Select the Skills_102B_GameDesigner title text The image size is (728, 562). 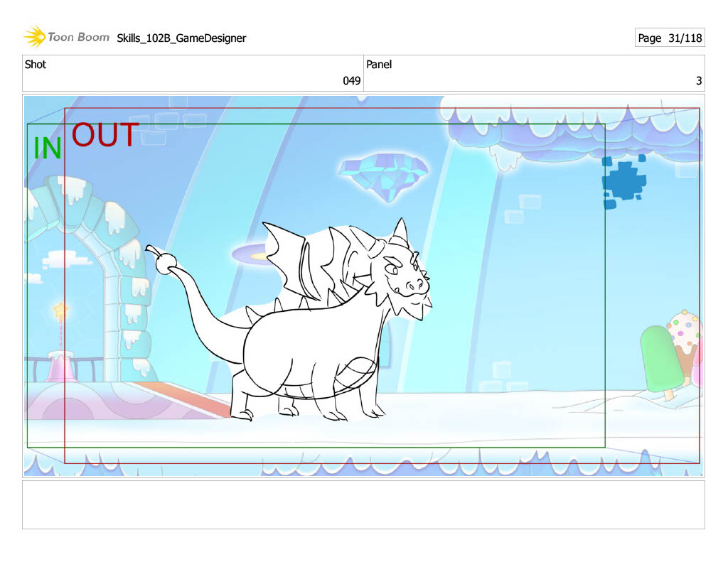[x=181, y=38]
